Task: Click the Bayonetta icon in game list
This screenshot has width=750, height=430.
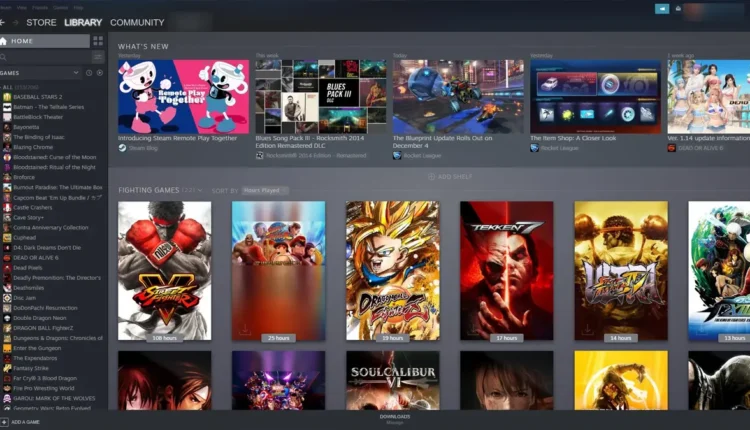Action: tap(7, 127)
